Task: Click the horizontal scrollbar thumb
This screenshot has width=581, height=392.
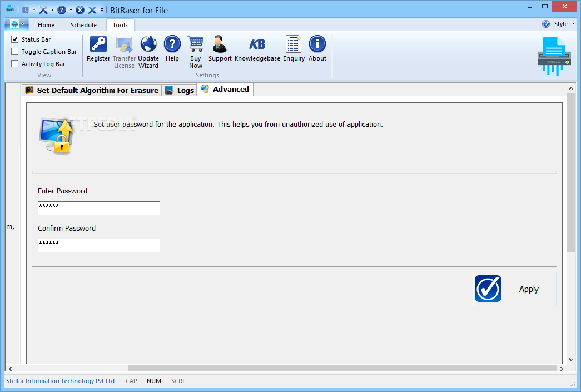Action: pos(342,368)
